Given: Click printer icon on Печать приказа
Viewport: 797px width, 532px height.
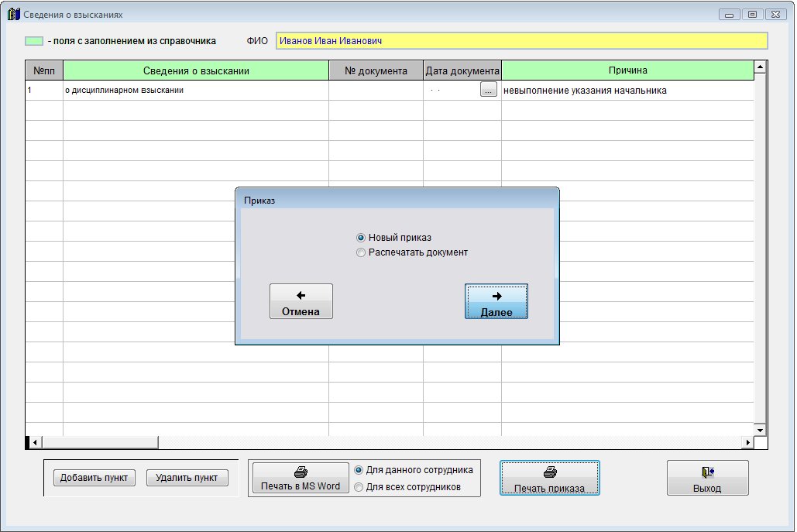Looking at the screenshot, I should coord(550,472).
